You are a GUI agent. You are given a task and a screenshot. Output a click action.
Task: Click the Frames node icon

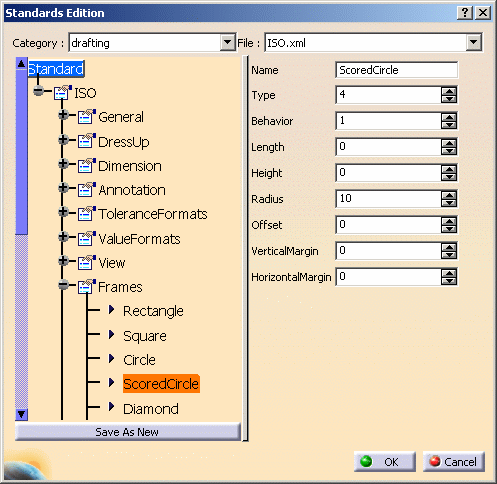[87, 286]
